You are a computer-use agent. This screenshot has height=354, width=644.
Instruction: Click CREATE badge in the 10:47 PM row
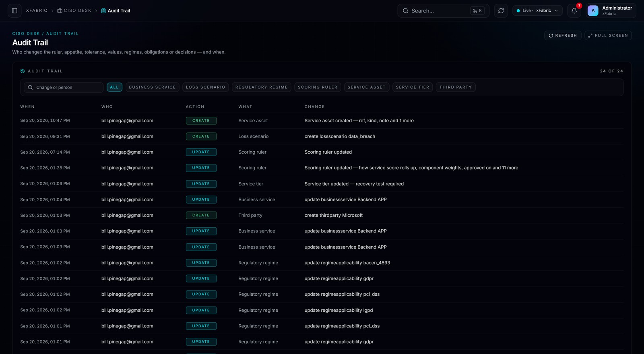(x=201, y=121)
